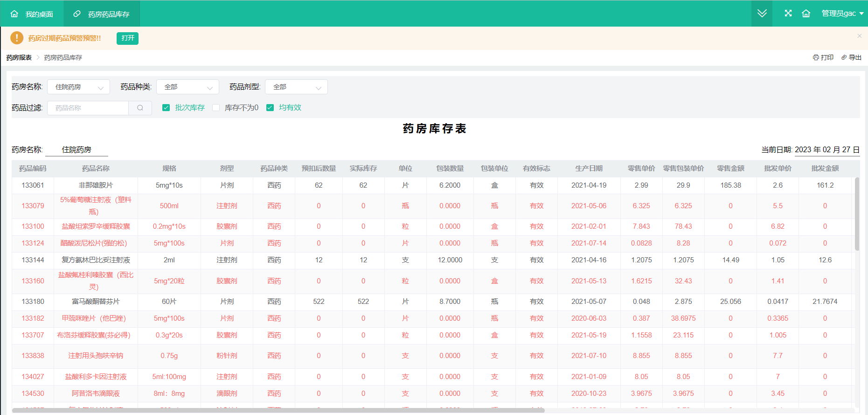Click the 盐酸利多卡因注射液 cell
Image resolution: width=868 pixels, height=415 pixels.
96,377
